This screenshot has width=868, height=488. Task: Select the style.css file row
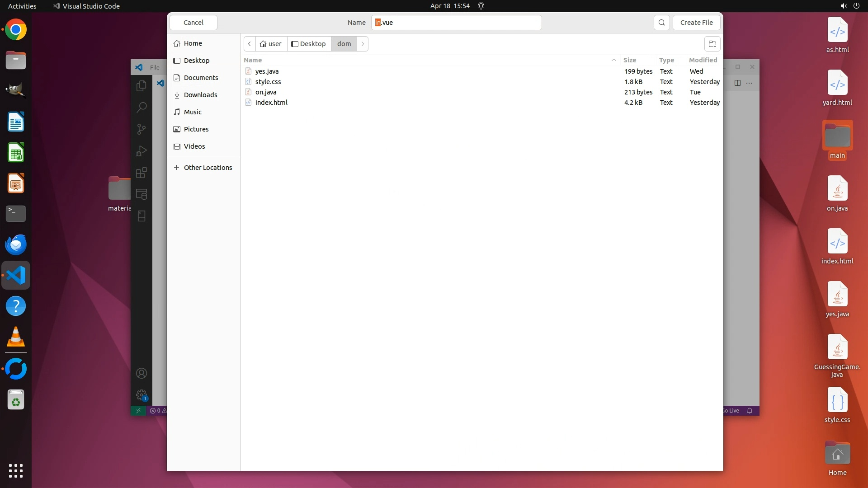[268, 82]
